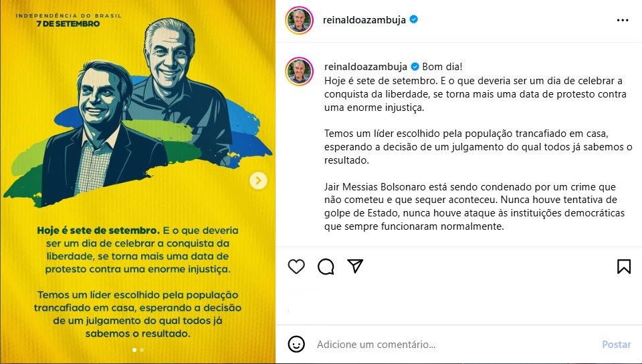Click the '7 de Setembro' heading on image

pos(68,24)
